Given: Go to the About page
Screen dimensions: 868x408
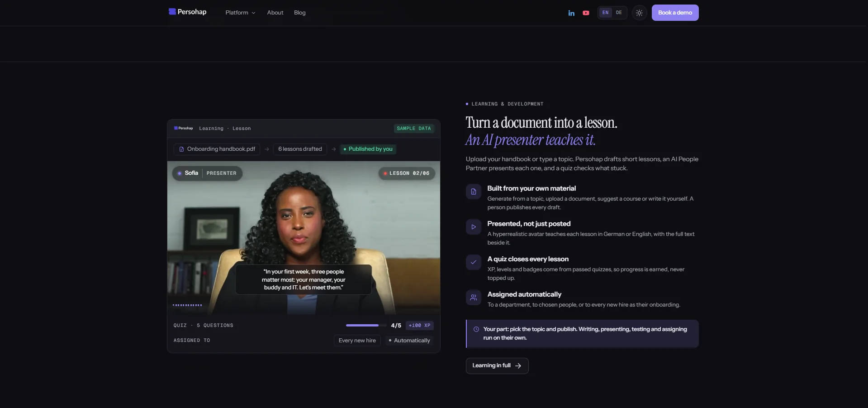Looking at the screenshot, I should point(275,13).
